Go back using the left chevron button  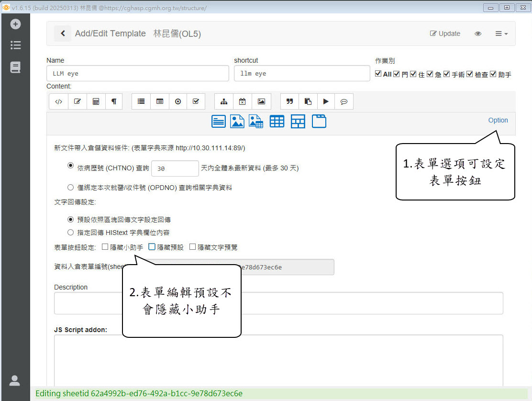[x=63, y=33]
